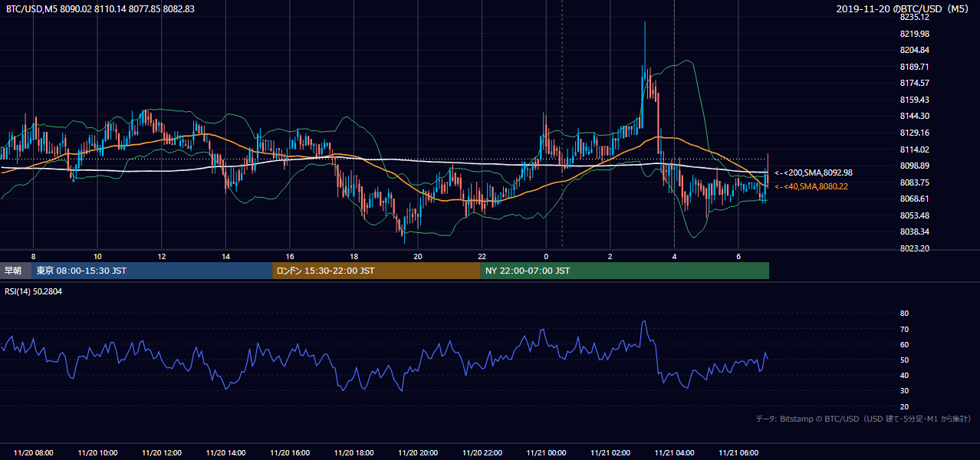Click the ロンドン 15:30-22:00 JST session bar
The image size is (980, 460).
coord(377,271)
